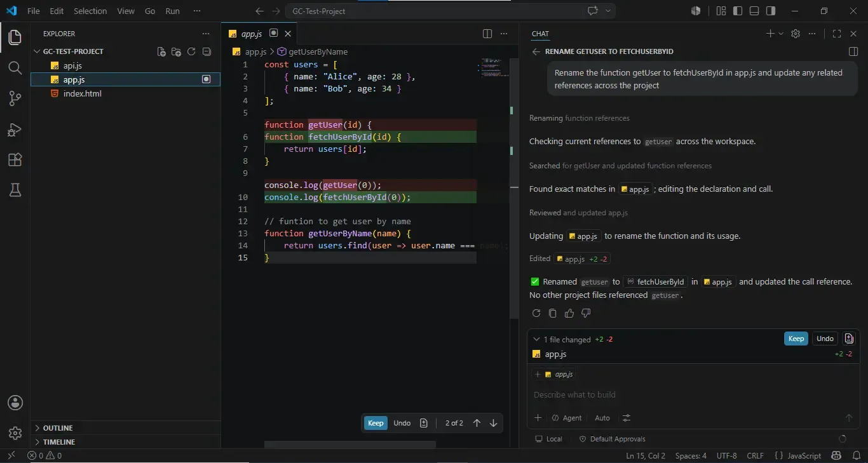Open chat configure tools sliders icon
The height and width of the screenshot is (463, 868).
[x=627, y=418]
